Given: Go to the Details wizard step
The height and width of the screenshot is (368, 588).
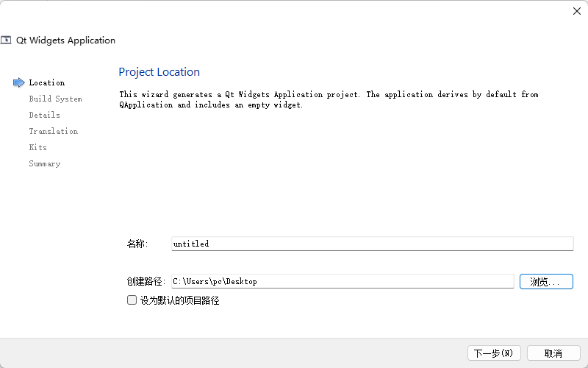Looking at the screenshot, I should (x=44, y=115).
